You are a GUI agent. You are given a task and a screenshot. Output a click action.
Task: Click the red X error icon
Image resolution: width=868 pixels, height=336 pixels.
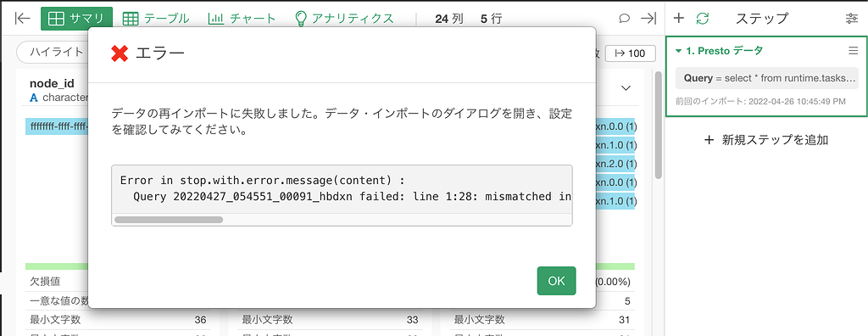tap(119, 53)
